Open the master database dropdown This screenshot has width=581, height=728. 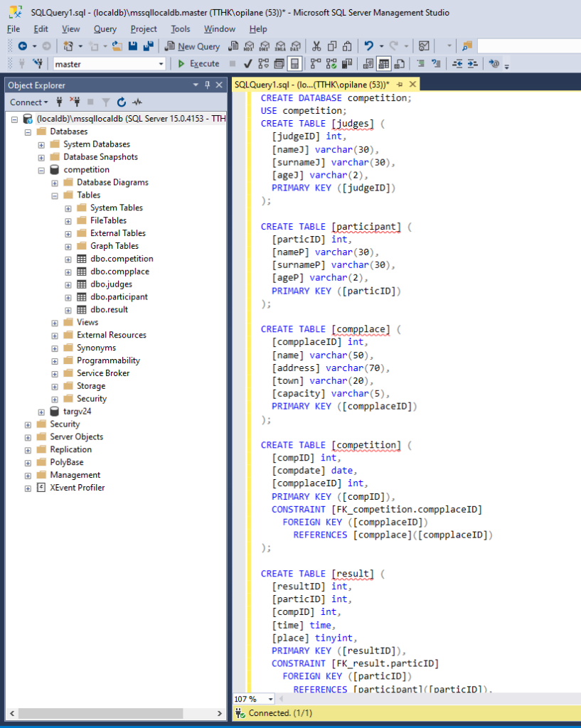click(x=161, y=64)
